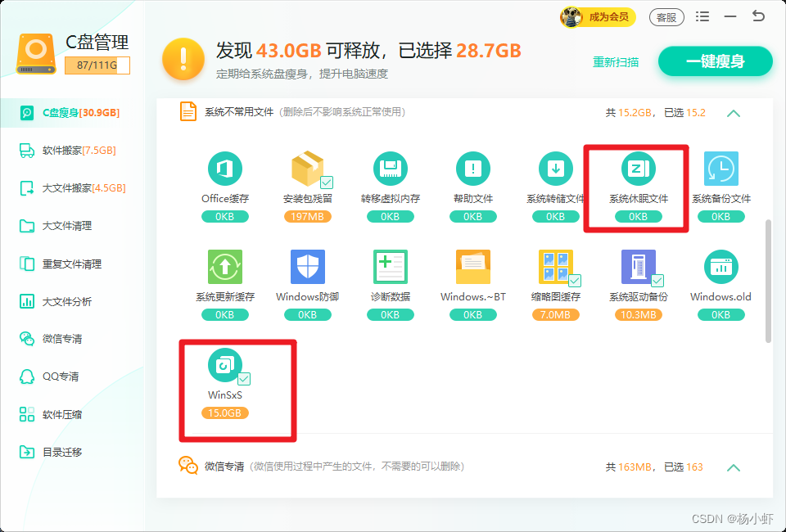Open the 系统驱动备份 icon

pyautogui.click(x=638, y=267)
